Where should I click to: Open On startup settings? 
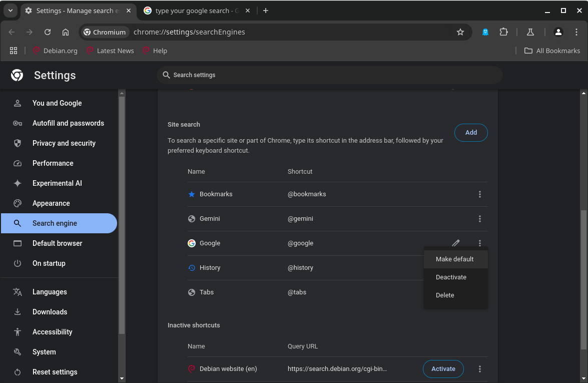point(59,263)
